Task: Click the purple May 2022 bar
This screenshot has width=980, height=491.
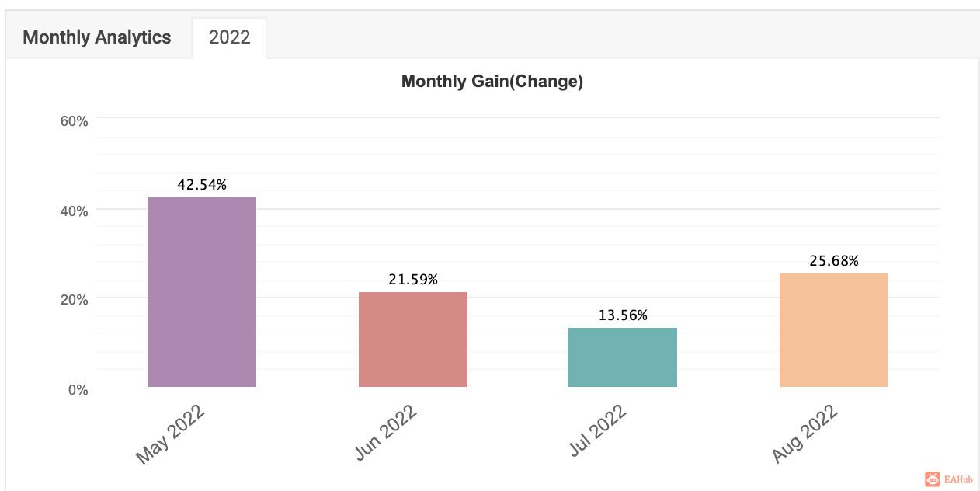Action: [x=202, y=291]
